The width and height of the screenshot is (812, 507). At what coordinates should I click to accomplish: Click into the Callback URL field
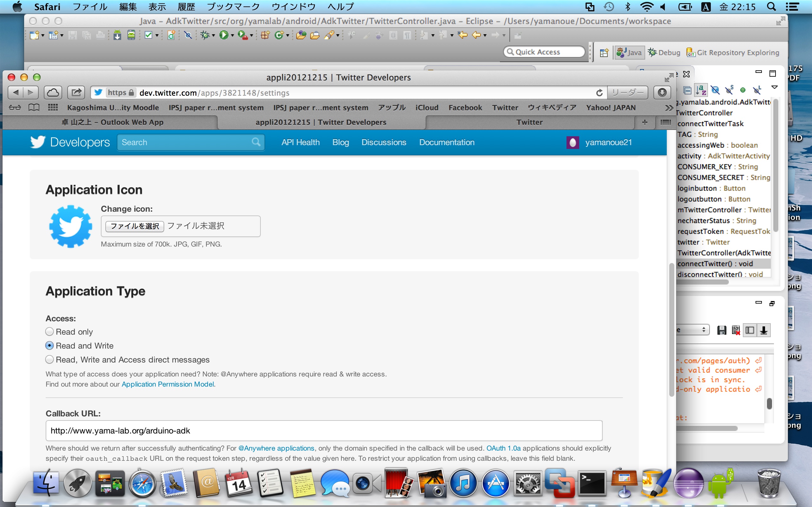click(324, 431)
